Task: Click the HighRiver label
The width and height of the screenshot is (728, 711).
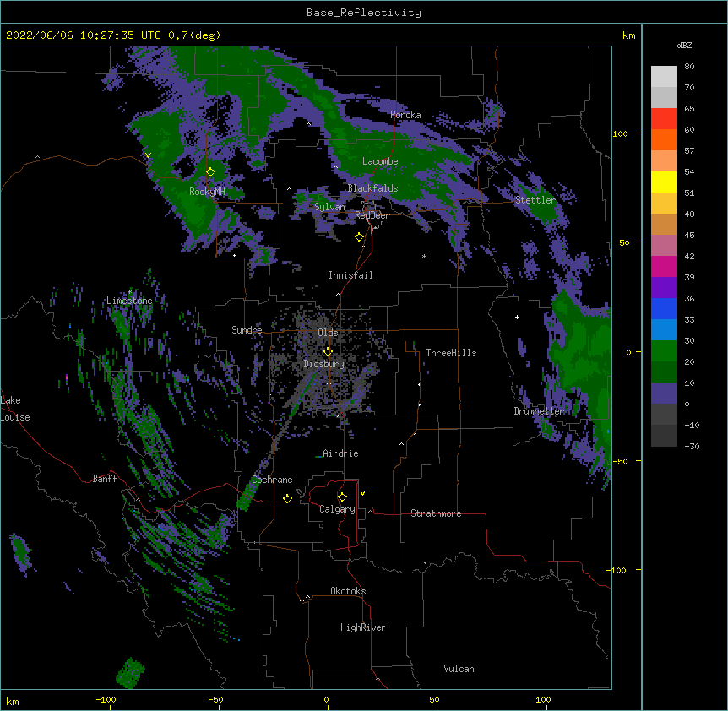Action: [363, 627]
